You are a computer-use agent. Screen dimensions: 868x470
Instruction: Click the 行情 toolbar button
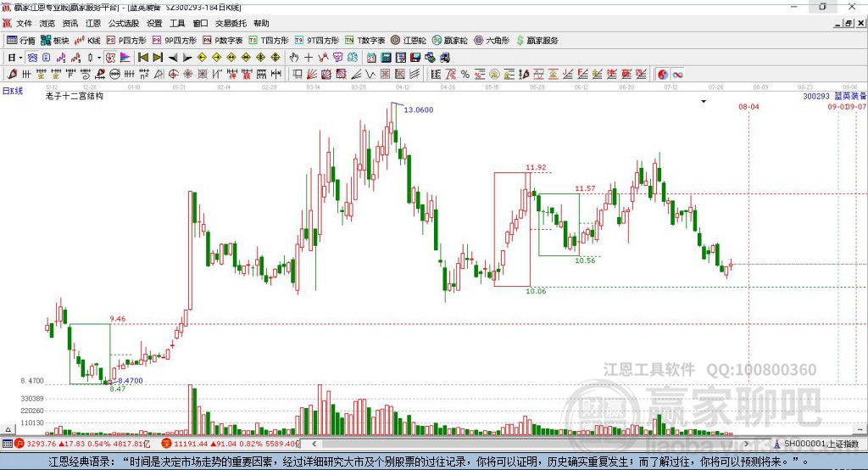click(x=21, y=41)
